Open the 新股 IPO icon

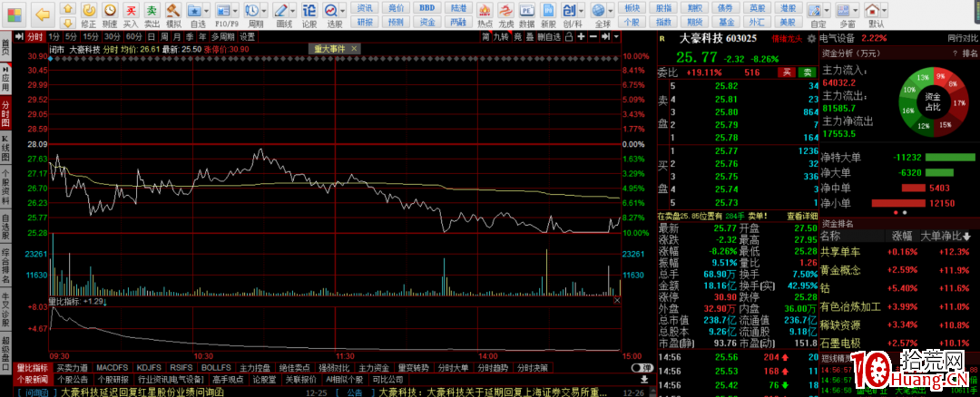coord(548,11)
